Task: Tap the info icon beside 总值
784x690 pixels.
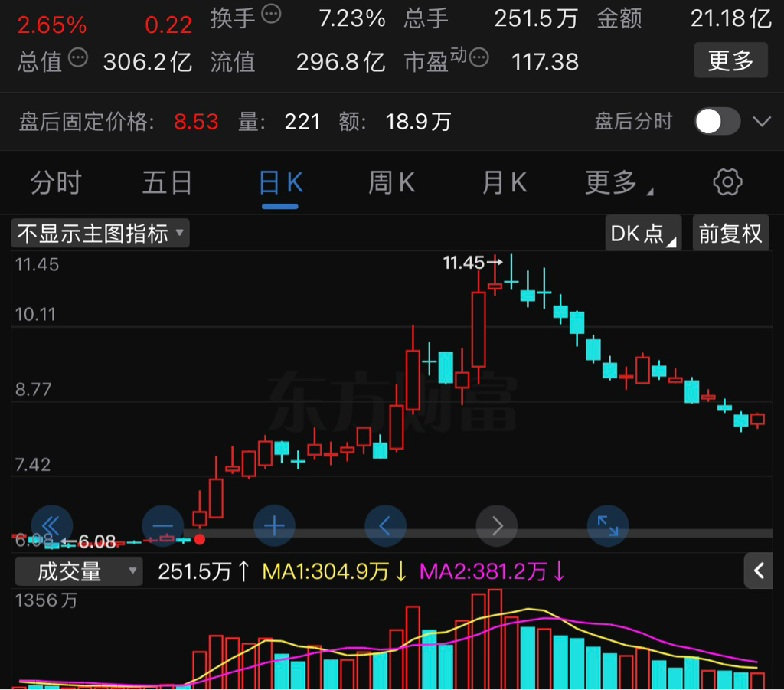Action: click(78, 58)
